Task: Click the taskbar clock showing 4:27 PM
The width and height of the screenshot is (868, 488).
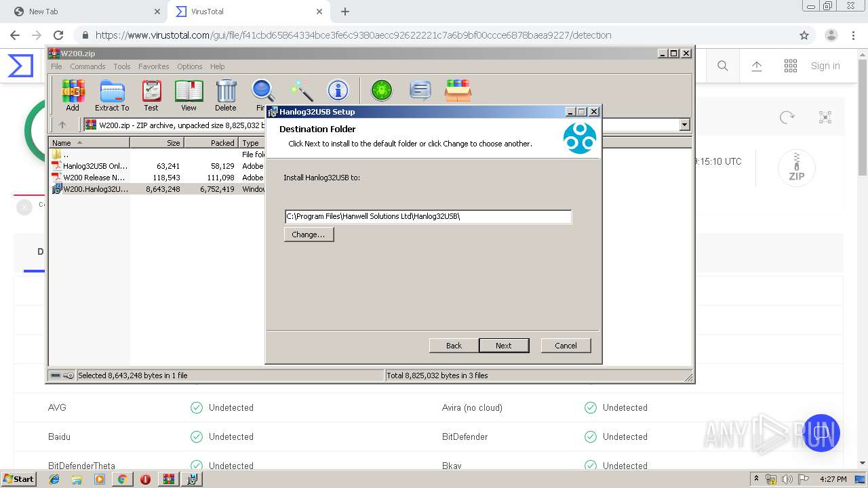Action: pyautogui.click(x=833, y=479)
